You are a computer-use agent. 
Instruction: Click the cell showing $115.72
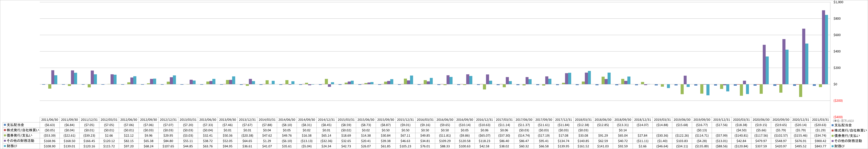tap(109, 146)
